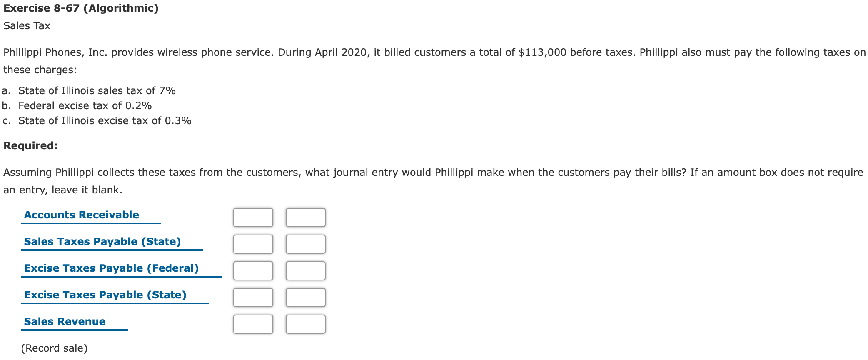This screenshot has height=360, width=868.
Task: Click the credit box for Excise Taxes Payable (Federal)
Action: tap(305, 270)
